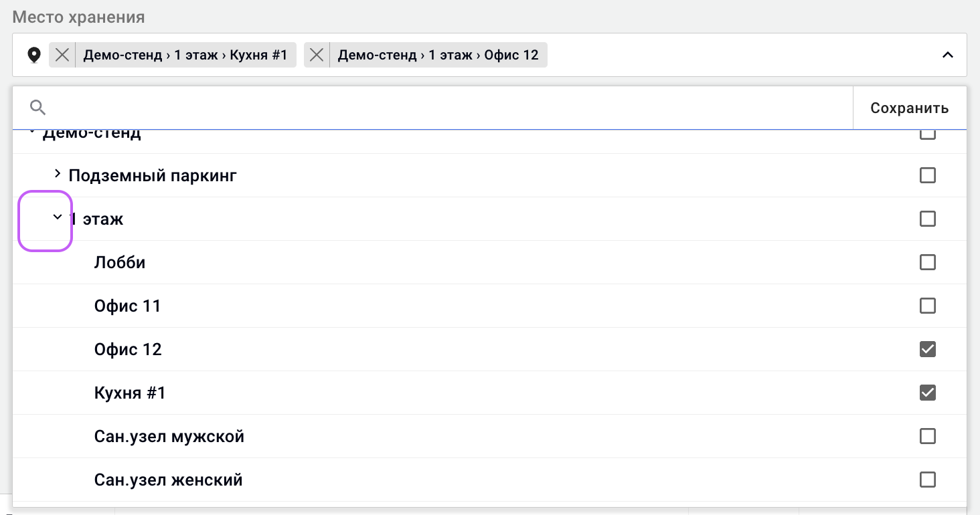Check the Сан.узел женский checkbox
The width and height of the screenshot is (980, 515).
click(x=928, y=480)
